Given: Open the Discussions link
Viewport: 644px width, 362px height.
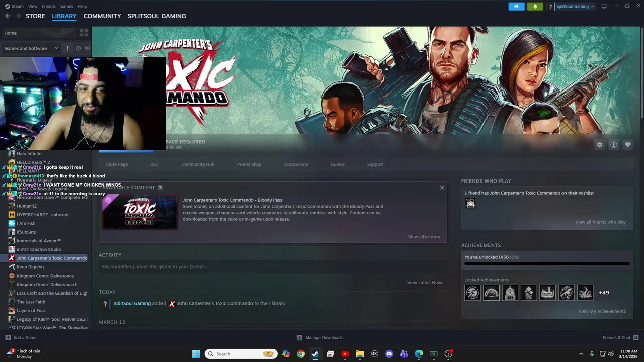Looking at the screenshot, I should pos(296,164).
